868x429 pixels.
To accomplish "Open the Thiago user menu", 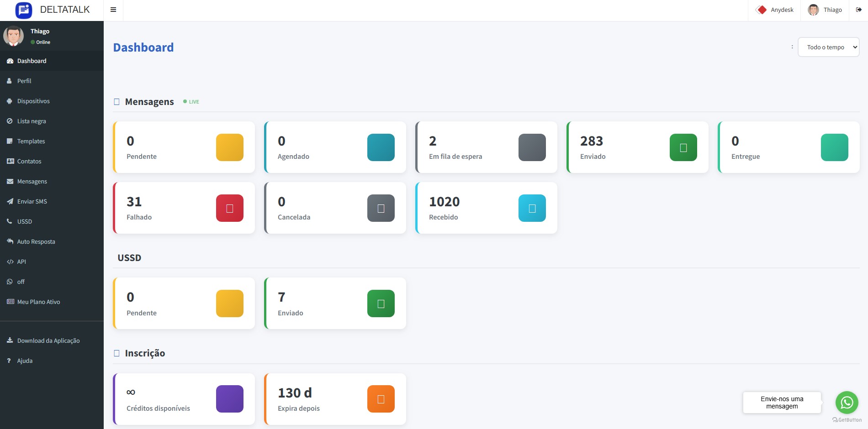I will 825,10.
